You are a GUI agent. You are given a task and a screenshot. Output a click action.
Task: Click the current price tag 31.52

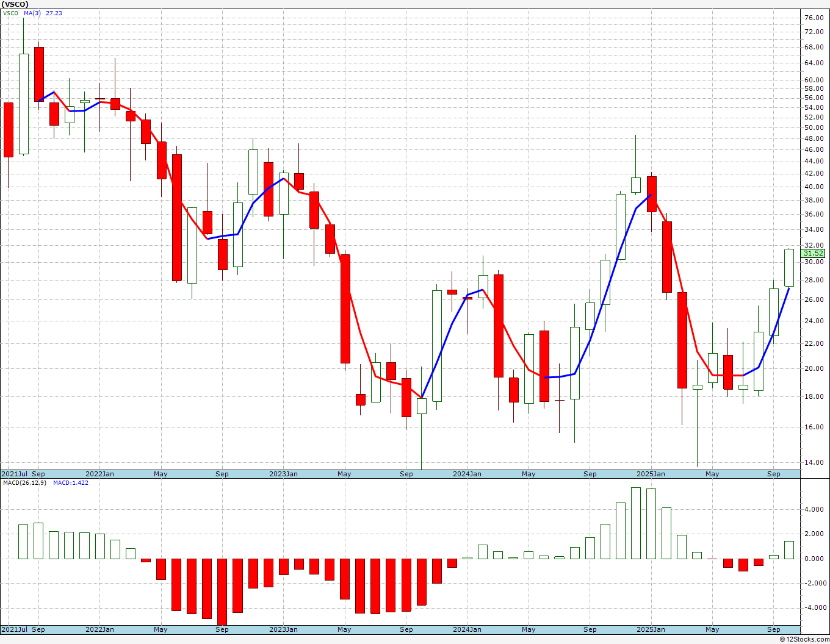tap(813, 253)
